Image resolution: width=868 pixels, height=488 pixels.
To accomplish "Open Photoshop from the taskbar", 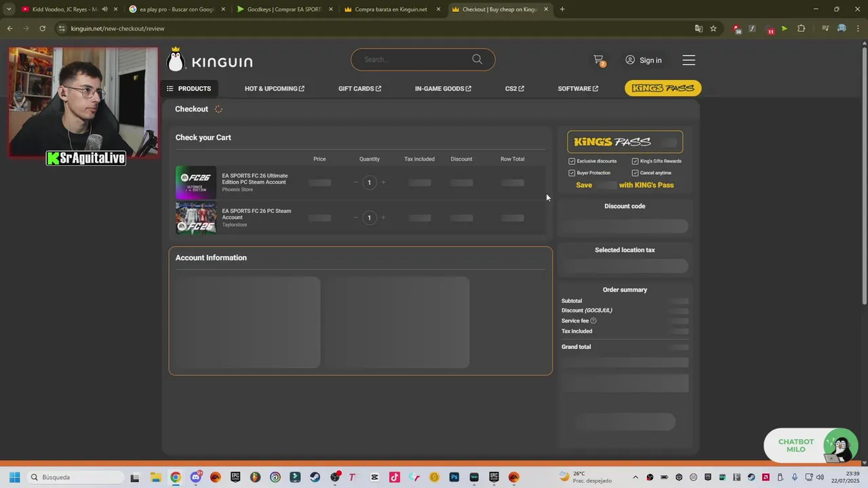I will tap(454, 477).
